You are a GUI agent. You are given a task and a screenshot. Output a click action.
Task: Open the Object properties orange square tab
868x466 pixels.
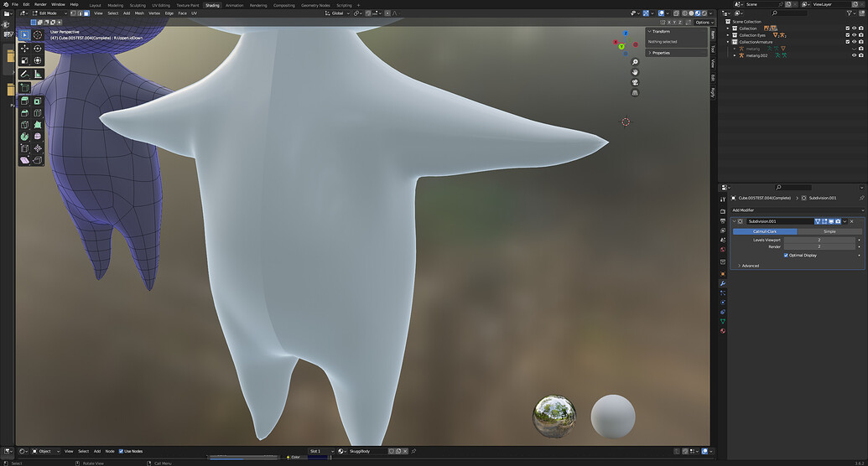pos(723,274)
